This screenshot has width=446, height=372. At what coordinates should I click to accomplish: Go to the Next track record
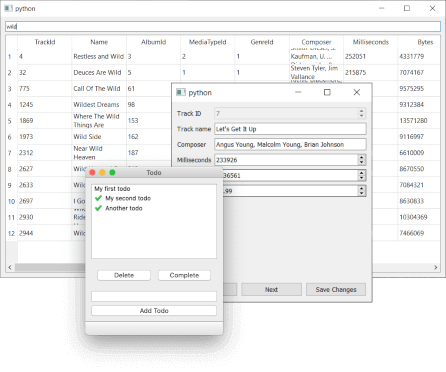[x=271, y=290]
